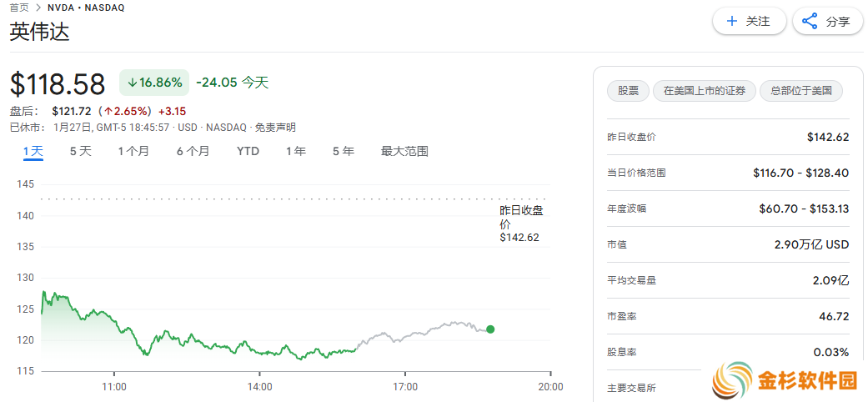This screenshot has height=402, width=868.
Task: Click the 2.90万亿 USD value
Action: click(811, 244)
